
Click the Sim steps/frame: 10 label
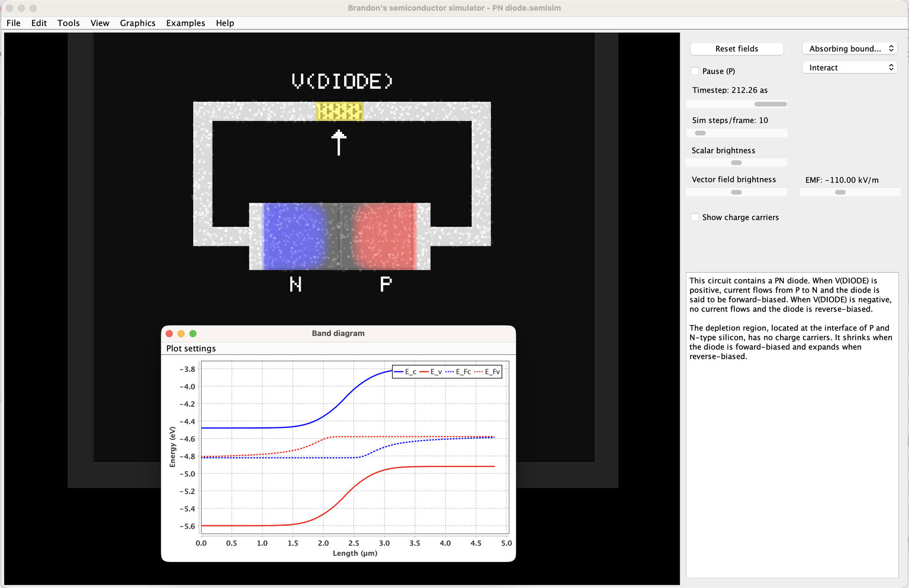tap(730, 120)
